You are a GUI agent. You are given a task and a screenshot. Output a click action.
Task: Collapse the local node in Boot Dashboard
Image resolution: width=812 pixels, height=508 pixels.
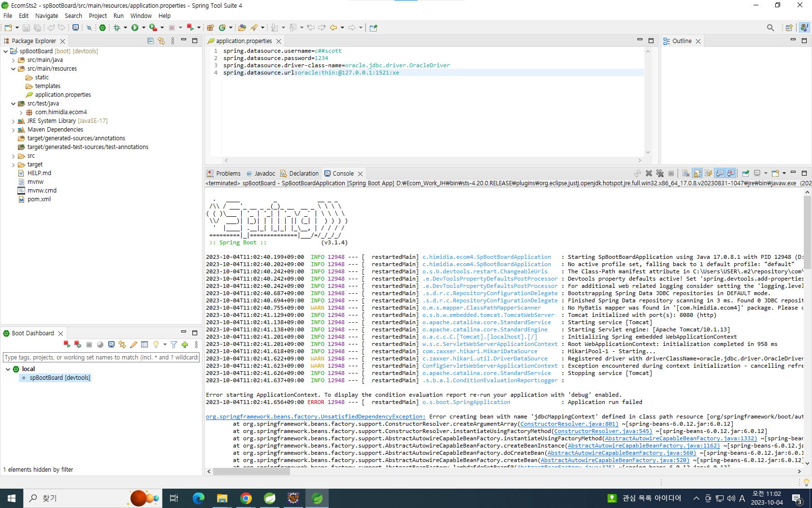click(x=8, y=369)
